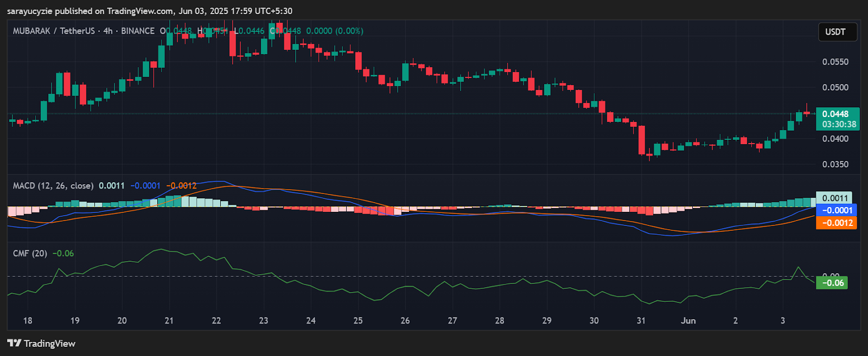Click the 03:30:38 candle countdown timer
Screen dimensions: 868x356
839,124
